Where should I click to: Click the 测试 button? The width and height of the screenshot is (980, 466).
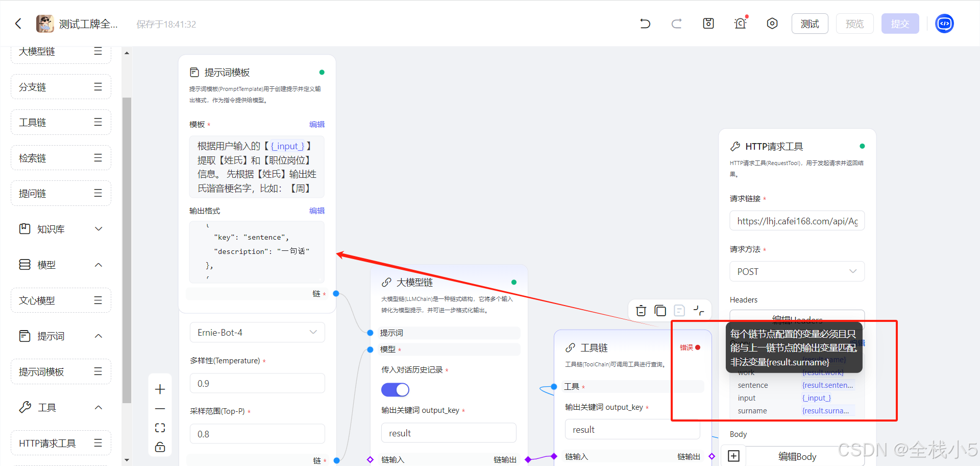[810, 24]
